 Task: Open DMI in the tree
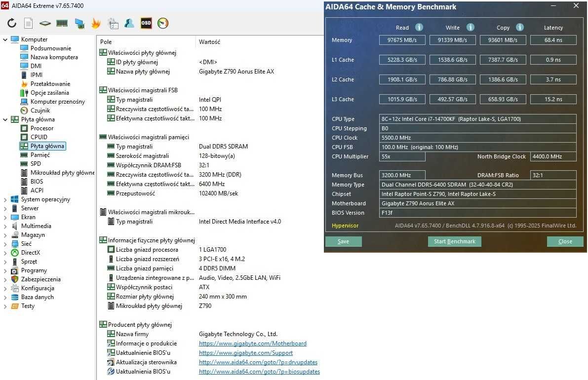click(36, 66)
